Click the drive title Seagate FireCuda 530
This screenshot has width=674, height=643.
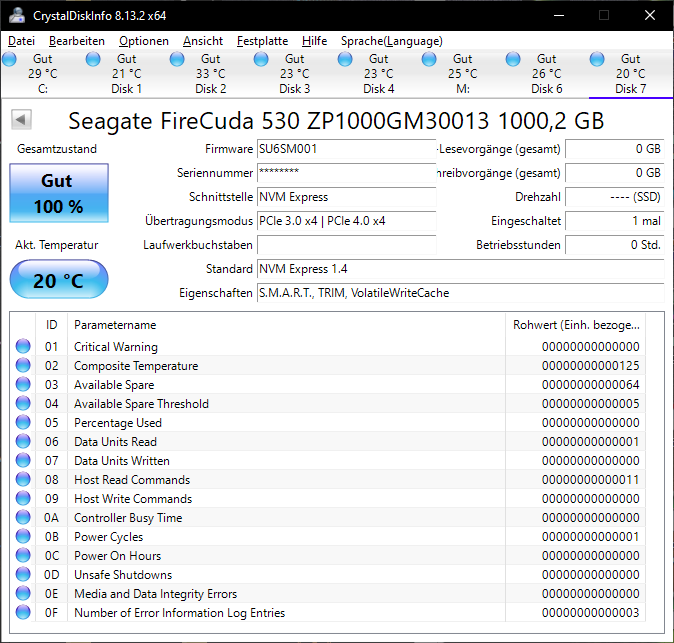pos(336,121)
